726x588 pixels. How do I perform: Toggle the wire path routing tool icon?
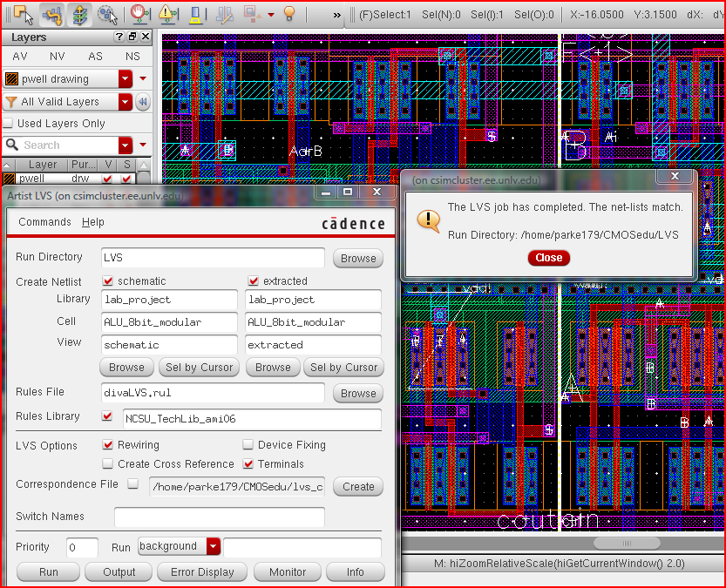point(51,14)
